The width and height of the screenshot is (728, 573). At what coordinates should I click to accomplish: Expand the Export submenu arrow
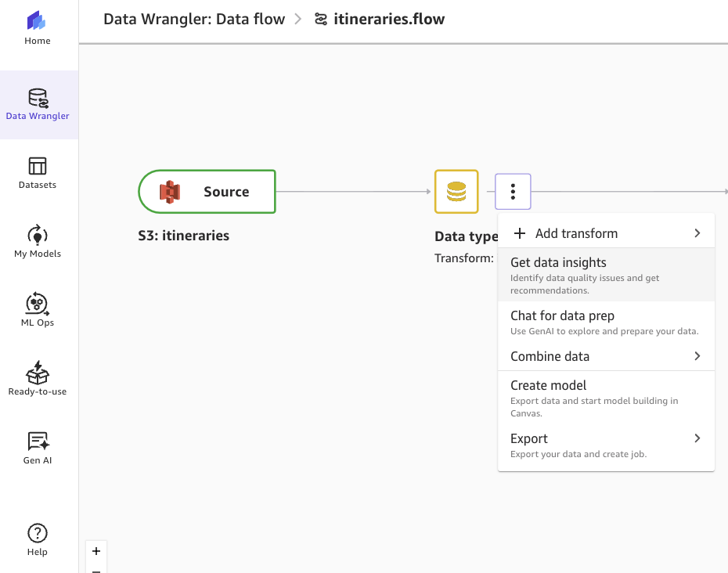coord(697,438)
